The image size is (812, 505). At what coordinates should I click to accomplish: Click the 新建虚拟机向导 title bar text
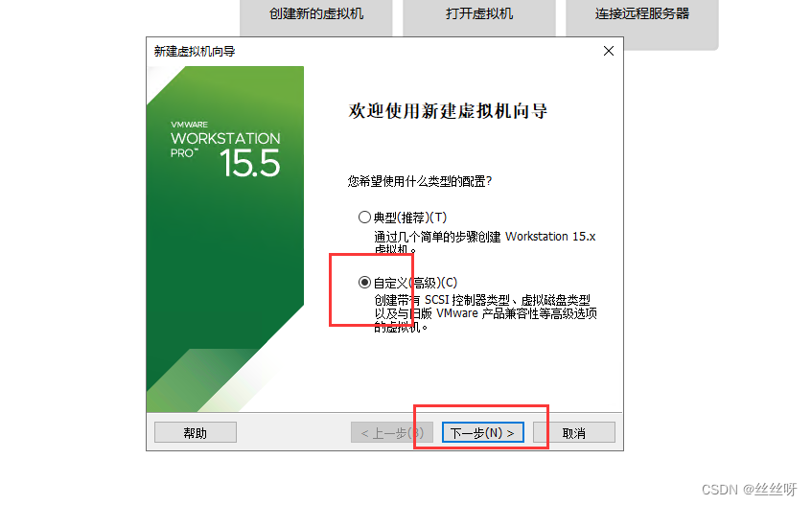[195, 51]
